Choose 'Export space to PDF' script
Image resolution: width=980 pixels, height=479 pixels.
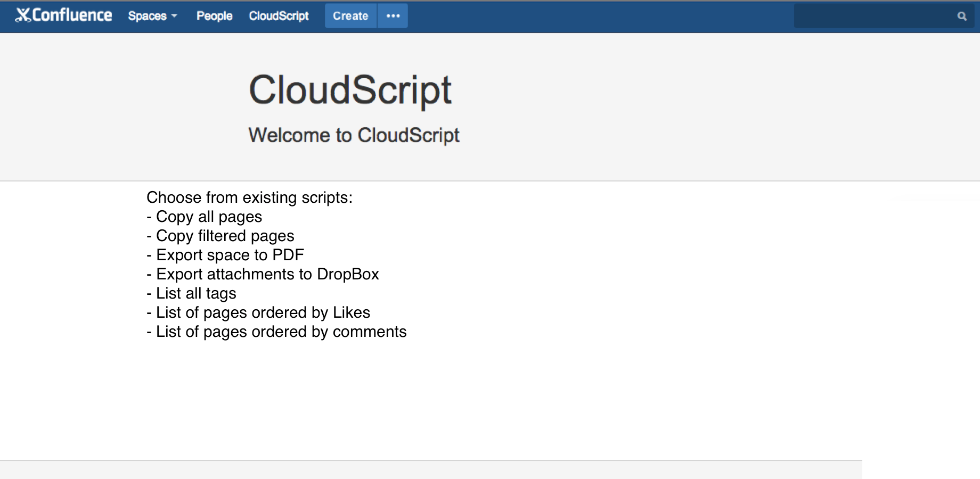click(x=230, y=255)
